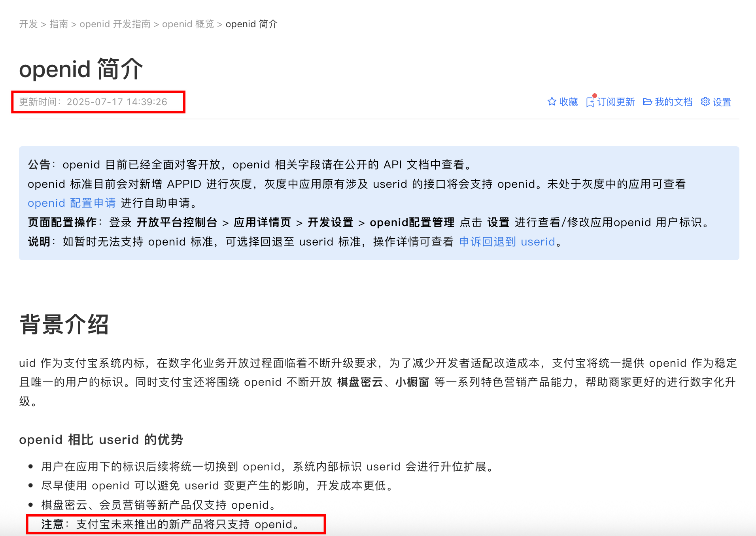Image resolution: width=756 pixels, height=536 pixels.
Task: Click the bookmark icon for 订阅更新
Action: click(x=590, y=102)
